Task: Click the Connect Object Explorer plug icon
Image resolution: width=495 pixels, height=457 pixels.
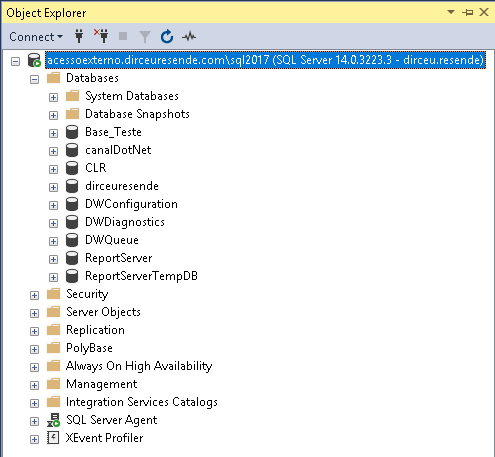Action: [x=79, y=36]
